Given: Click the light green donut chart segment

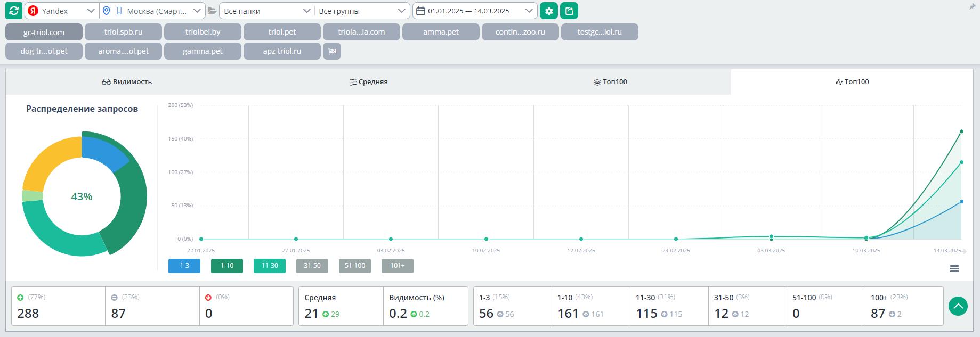Looking at the screenshot, I should [x=32, y=196].
